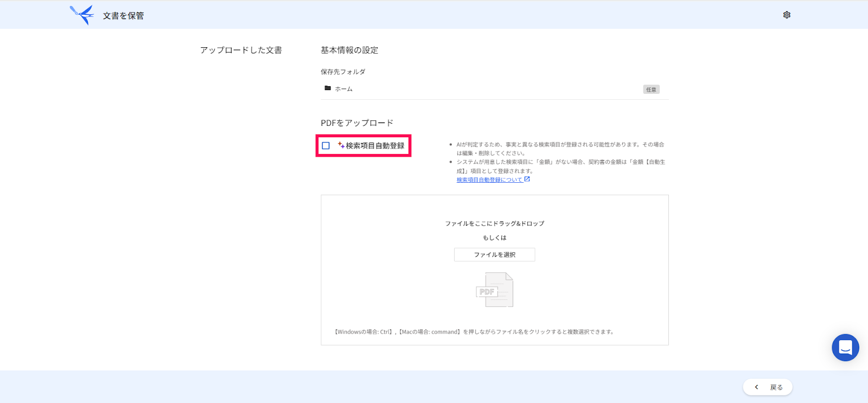
Task: Click the 任意 badge
Action: pyautogui.click(x=651, y=89)
